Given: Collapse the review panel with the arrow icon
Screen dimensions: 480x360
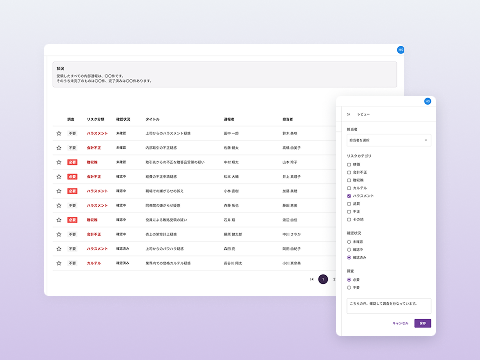Looking at the screenshot, I should coord(349,114).
